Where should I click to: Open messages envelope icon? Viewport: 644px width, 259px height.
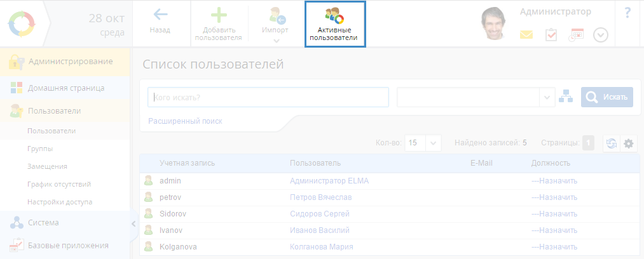(526, 35)
